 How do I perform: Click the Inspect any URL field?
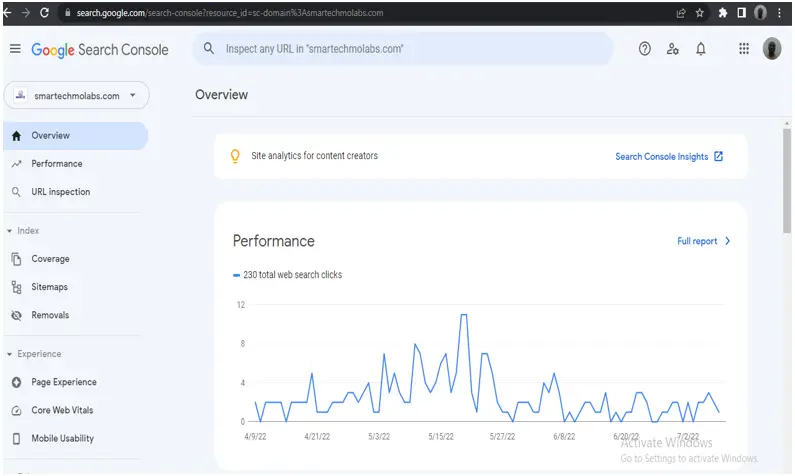[x=403, y=49]
